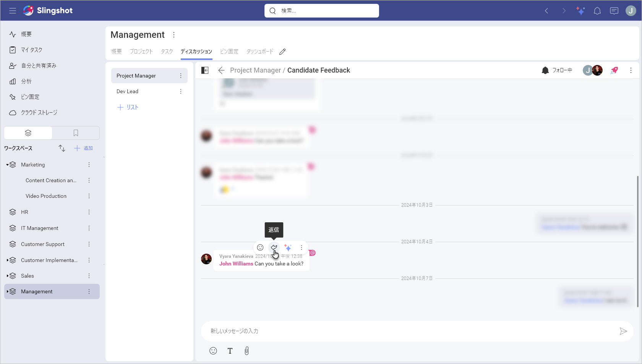Expand the Customer Implementation workspace
The height and width of the screenshot is (364, 642).
pyautogui.click(x=7, y=260)
